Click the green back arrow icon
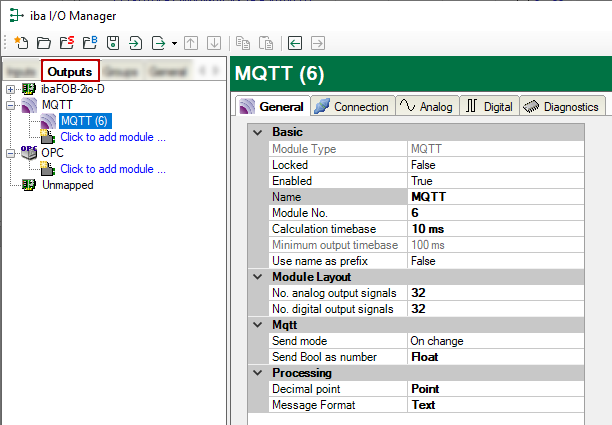The height and width of the screenshot is (425, 612). [x=295, y=43]
